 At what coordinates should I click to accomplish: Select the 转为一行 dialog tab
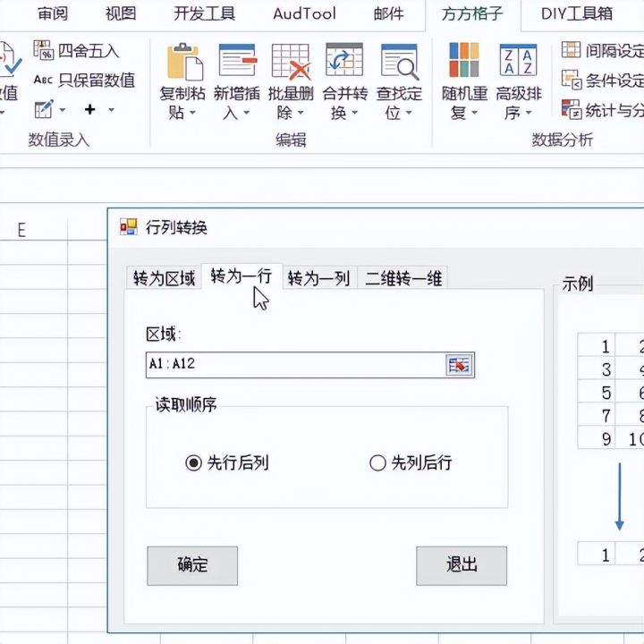coord(241,276)
